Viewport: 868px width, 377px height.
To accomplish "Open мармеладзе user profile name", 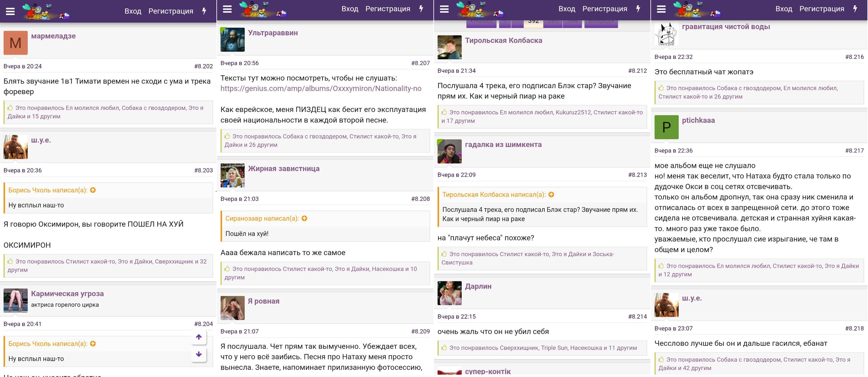I will click(x=53, y=36).
